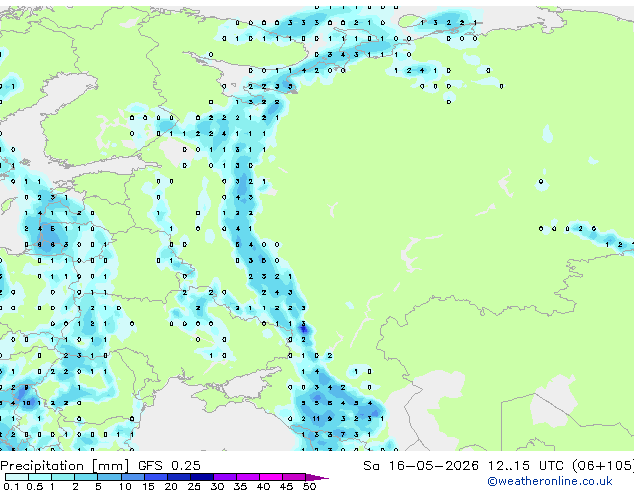Click the legend tick label '30'
Screen dimensions: 634x490
point(217,486)
